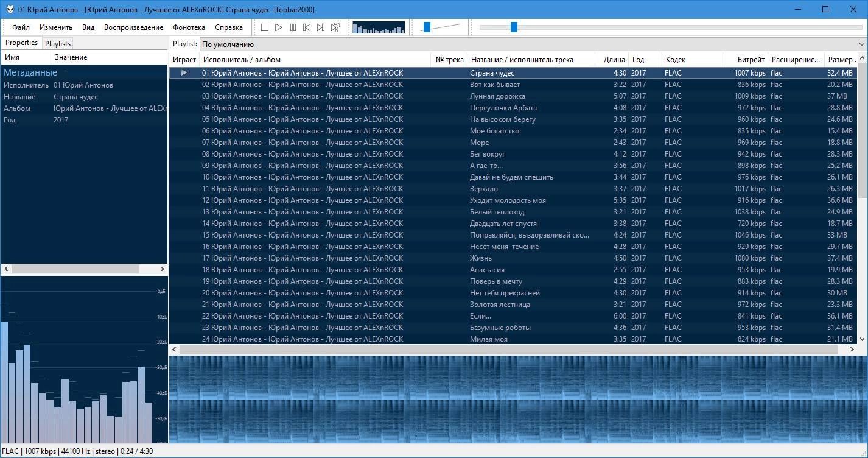This screenshot has height=458, width=868.
Task: Click the playlist horizontal scroll-left arrow
Action: 175,350
